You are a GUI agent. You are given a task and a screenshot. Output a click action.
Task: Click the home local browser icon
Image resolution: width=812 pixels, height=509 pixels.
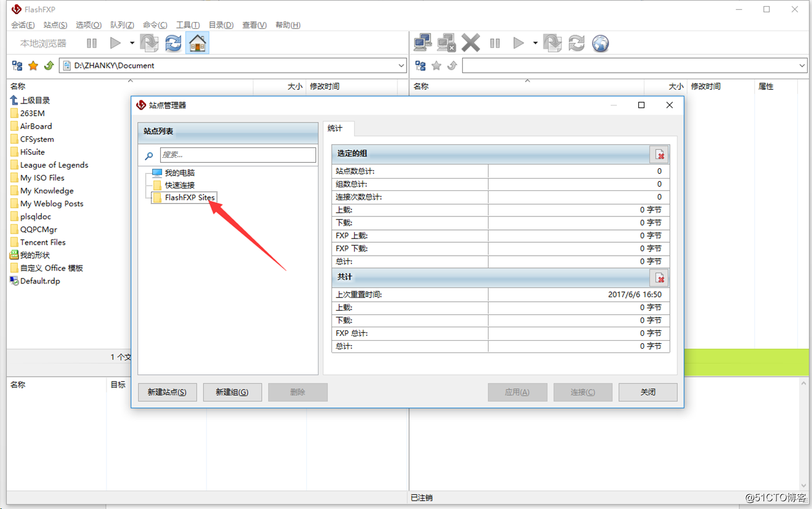coord(198,43)
